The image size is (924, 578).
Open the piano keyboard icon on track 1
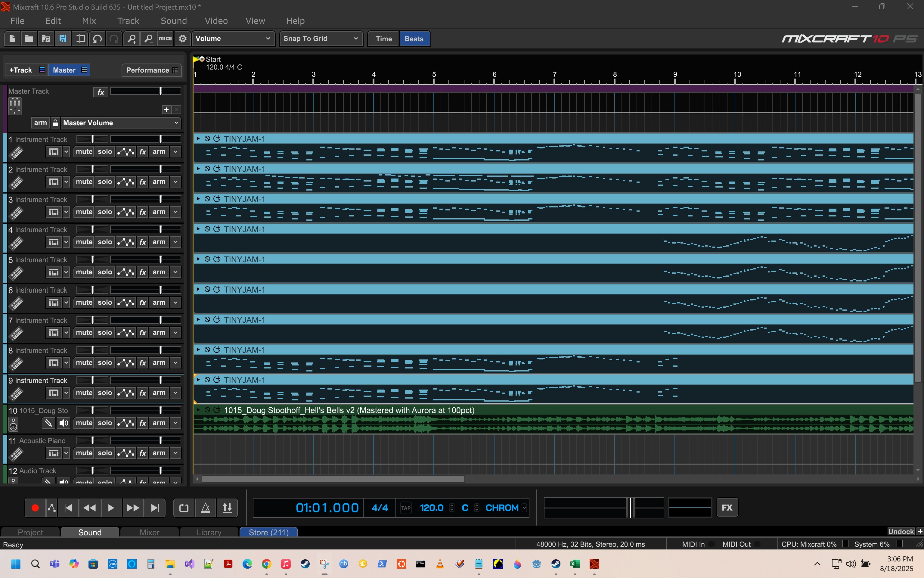[54, 152]
